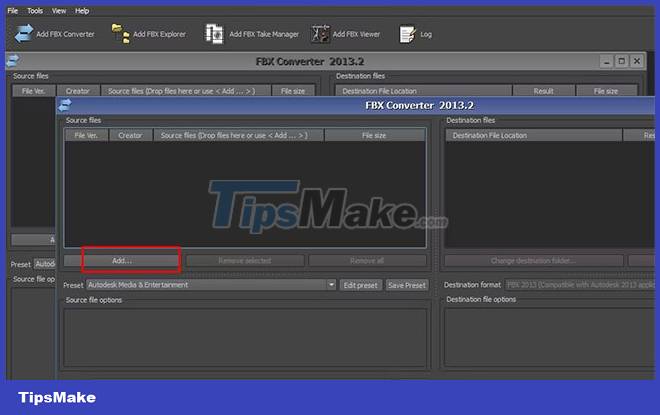Click File size column header in front window
This screenshot has height=415, width=660.
374,136
